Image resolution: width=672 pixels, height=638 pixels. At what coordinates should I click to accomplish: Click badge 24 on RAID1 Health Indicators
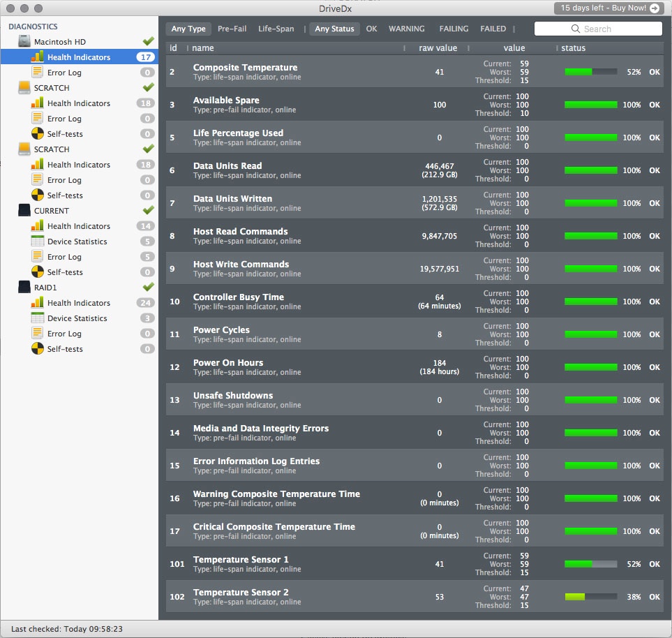(x=146, y=303)
